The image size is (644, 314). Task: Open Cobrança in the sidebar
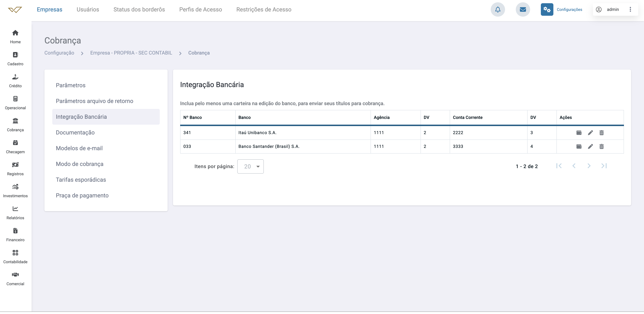tap(15, 125)
